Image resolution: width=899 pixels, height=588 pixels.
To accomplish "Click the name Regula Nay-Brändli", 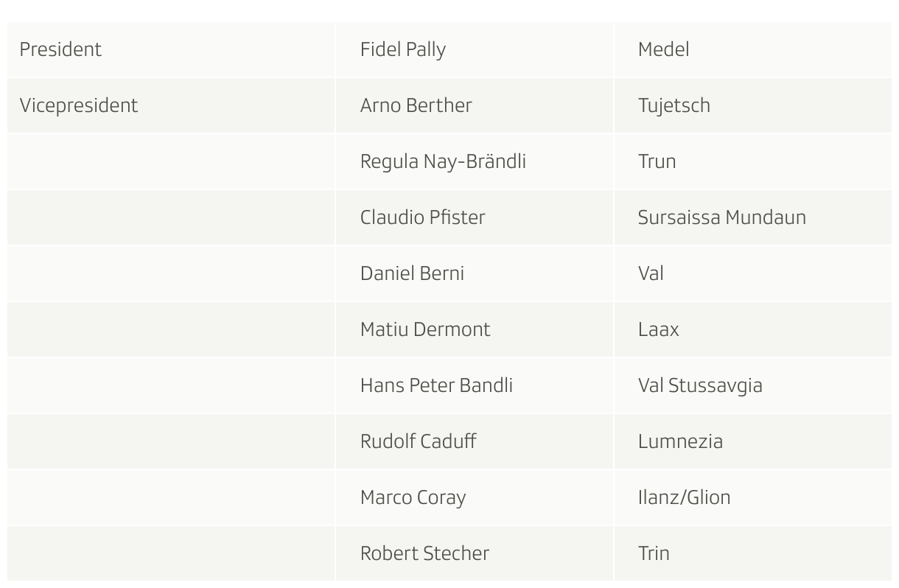I will (x=443, y=161).
